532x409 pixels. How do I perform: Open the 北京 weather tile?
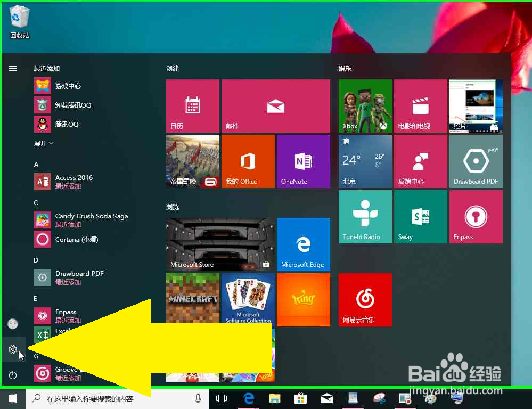click(x=365, y=161)
